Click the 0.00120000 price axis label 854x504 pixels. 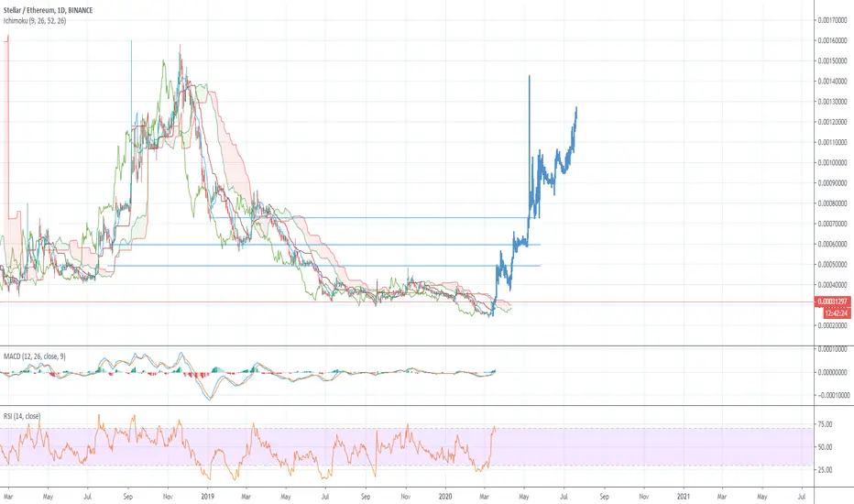[832, 122]
